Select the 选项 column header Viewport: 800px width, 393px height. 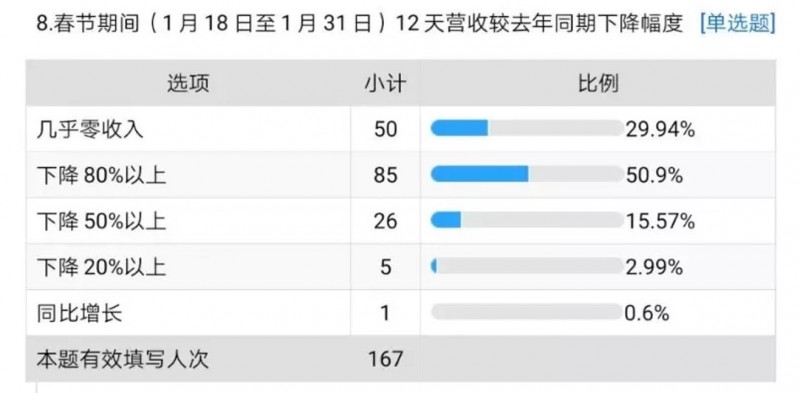(188, 83)
